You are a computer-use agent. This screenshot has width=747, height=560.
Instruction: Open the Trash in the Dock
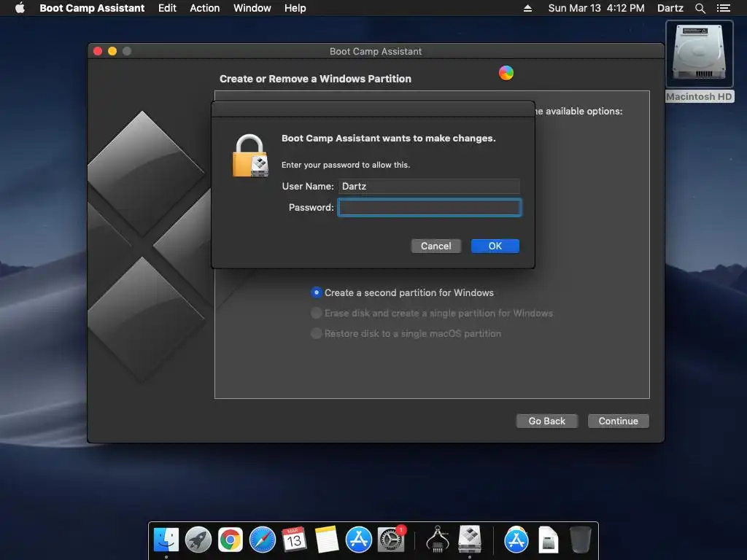pyautogui.click(x=580, y=540)
